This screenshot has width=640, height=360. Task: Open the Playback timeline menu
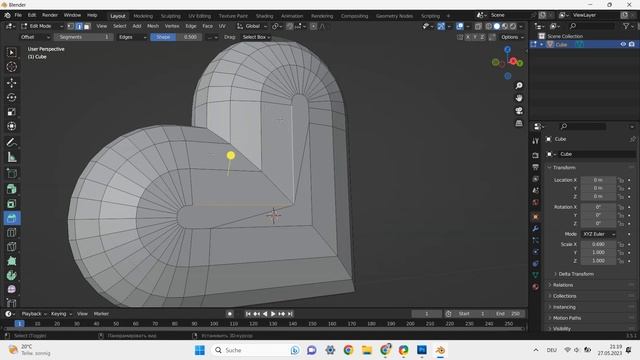click(x=33, y=314)
